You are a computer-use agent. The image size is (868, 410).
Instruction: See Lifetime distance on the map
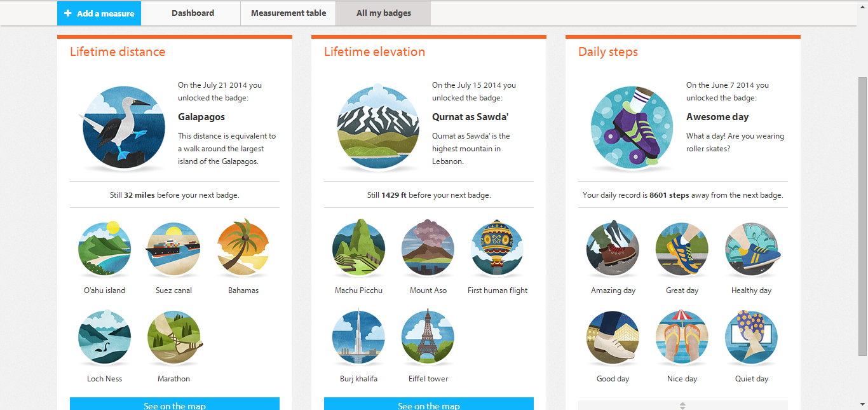tap(175, 404)
